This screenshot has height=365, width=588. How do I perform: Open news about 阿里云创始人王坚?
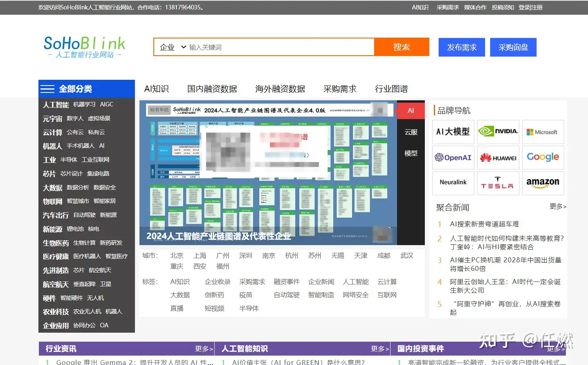(505, 286)
